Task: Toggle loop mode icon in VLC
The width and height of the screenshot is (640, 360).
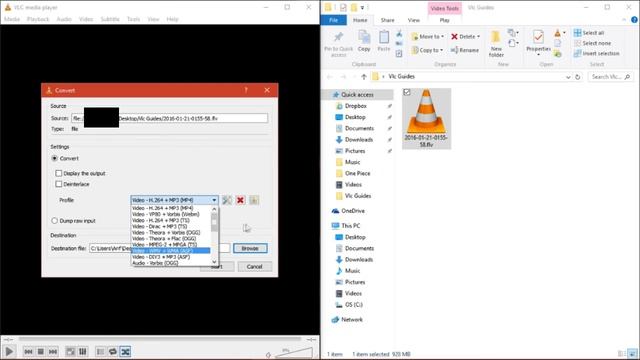Action: 113,351
